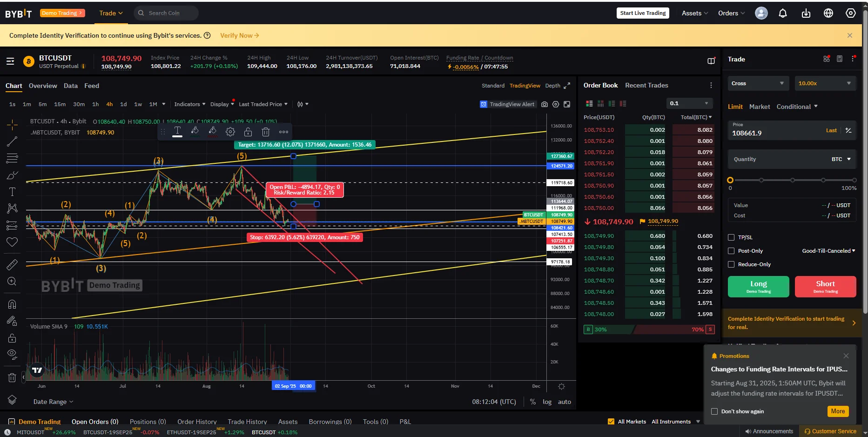Screen dimensions: 868x437
Task: Expand the Trade menu in top navigation
Action: [111, 13]
